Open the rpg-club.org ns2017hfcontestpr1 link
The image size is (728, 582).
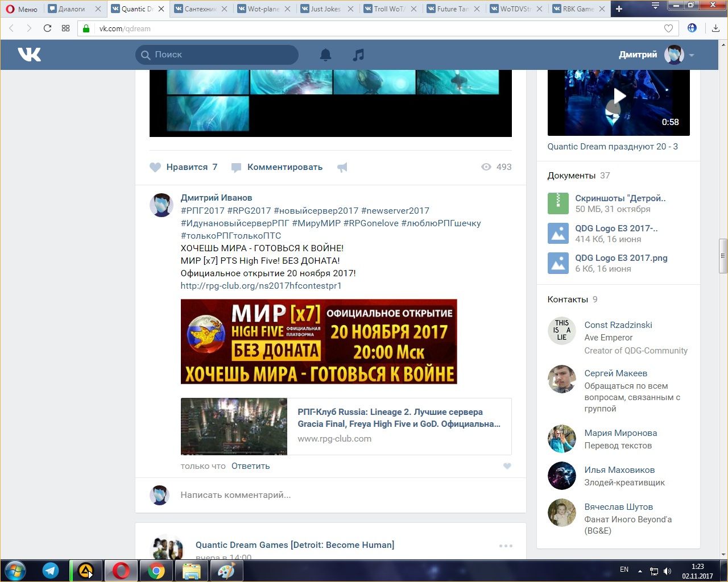(x=261, y=286)
